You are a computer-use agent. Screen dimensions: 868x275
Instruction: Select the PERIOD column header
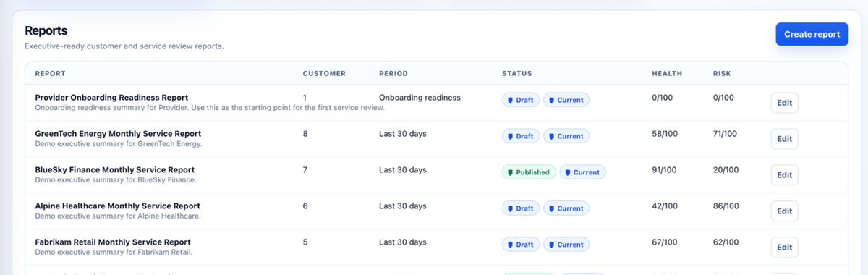click(x=393, y=73)
